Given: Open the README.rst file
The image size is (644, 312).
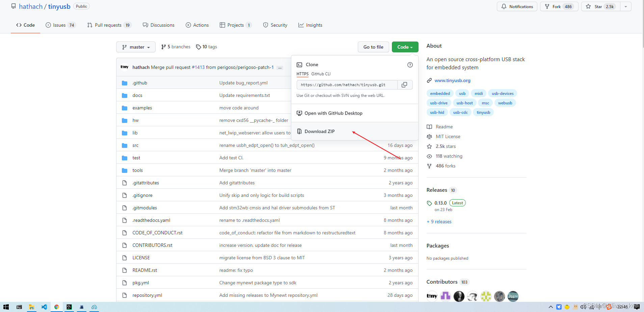Looking at the screenshot, I should [x=144, y=270].
